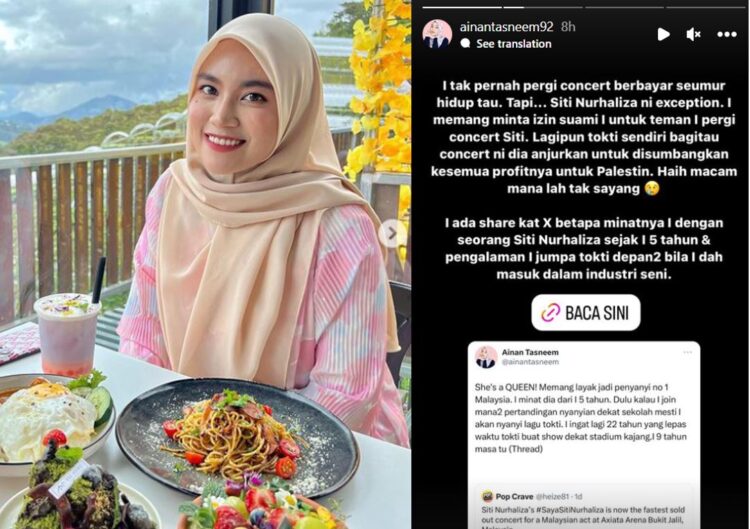Screen dimensions: 750x529
Task: Play the Instagram story
Action: click(x=663, y=34)
